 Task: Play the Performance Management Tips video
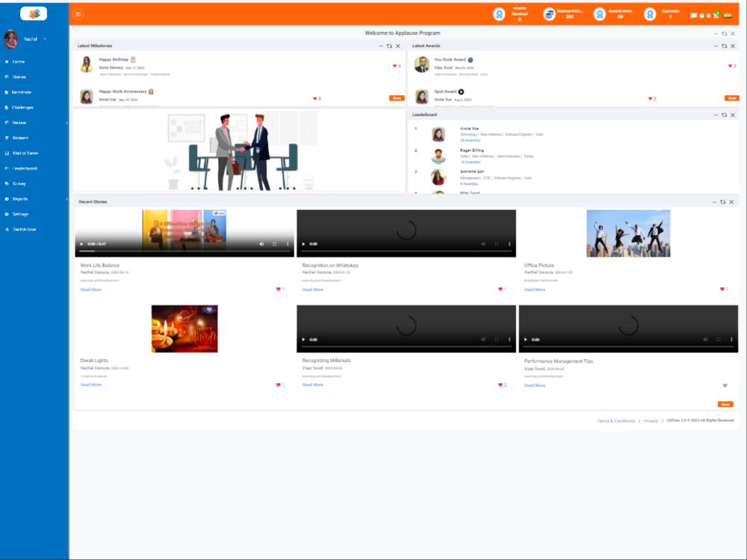click(x=525, y=340)
